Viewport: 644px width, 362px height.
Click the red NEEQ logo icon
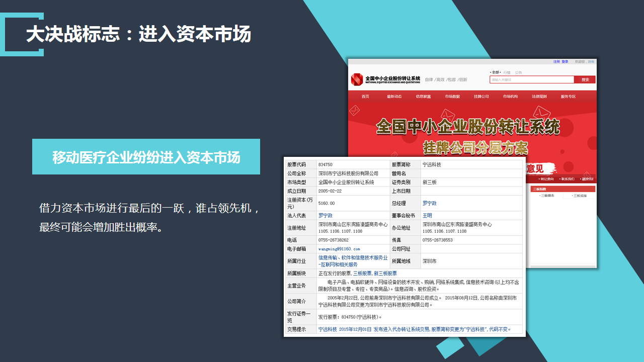pos(357,79)
